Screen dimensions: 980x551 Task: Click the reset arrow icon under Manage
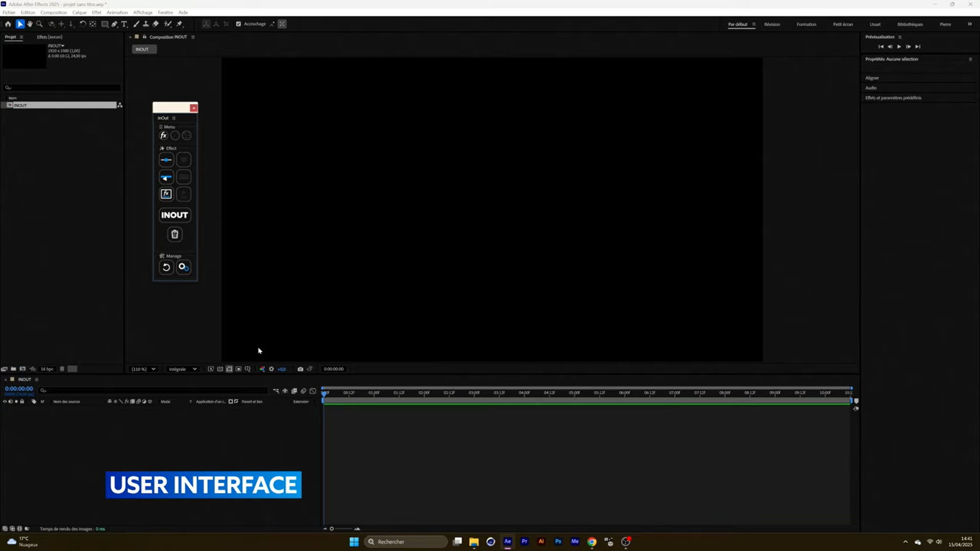coord(166,267)
